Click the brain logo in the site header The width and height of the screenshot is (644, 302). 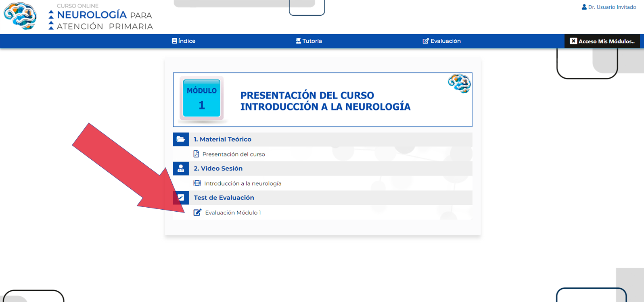coord(20,16)
